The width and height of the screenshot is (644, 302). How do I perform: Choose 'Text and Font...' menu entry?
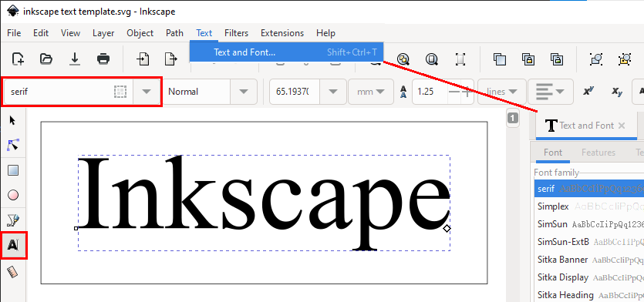286,52
